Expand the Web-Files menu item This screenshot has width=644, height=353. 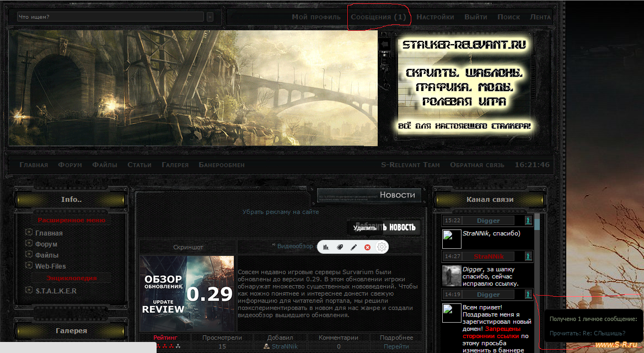(28, 265)
